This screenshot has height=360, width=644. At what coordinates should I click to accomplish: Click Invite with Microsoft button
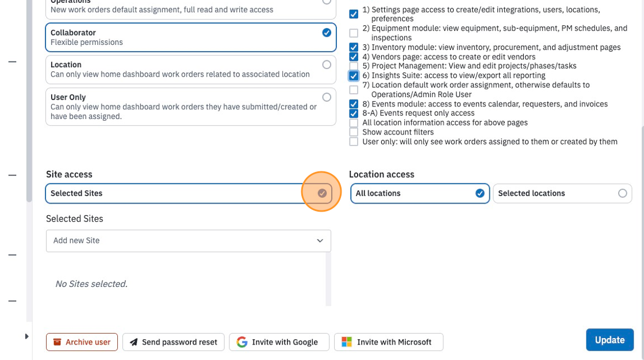[389, 342]
